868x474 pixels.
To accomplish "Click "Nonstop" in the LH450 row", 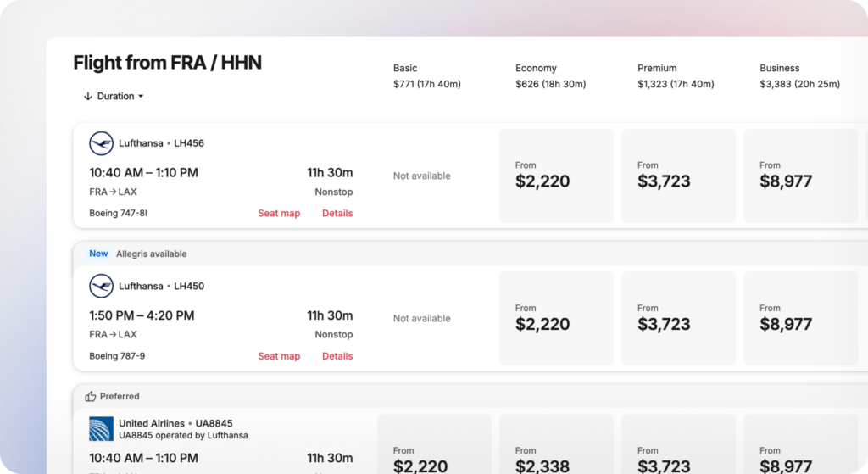I will [x=334, y=335].
